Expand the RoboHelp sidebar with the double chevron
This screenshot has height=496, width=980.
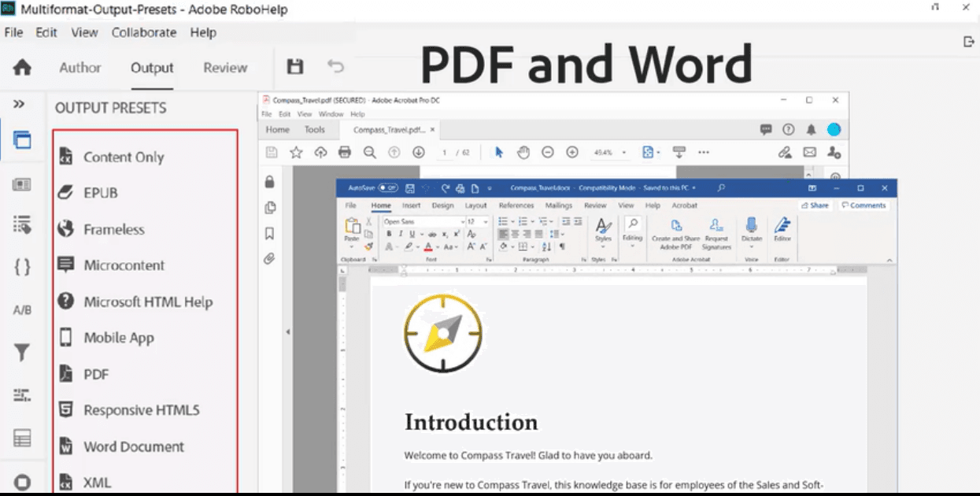point(20,105)
